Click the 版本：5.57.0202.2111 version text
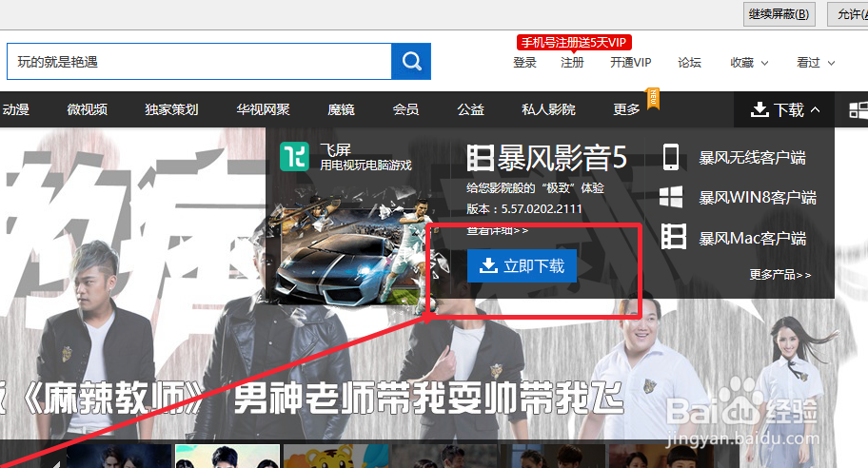This screenshot has height=468, width=868. (524, 209)
